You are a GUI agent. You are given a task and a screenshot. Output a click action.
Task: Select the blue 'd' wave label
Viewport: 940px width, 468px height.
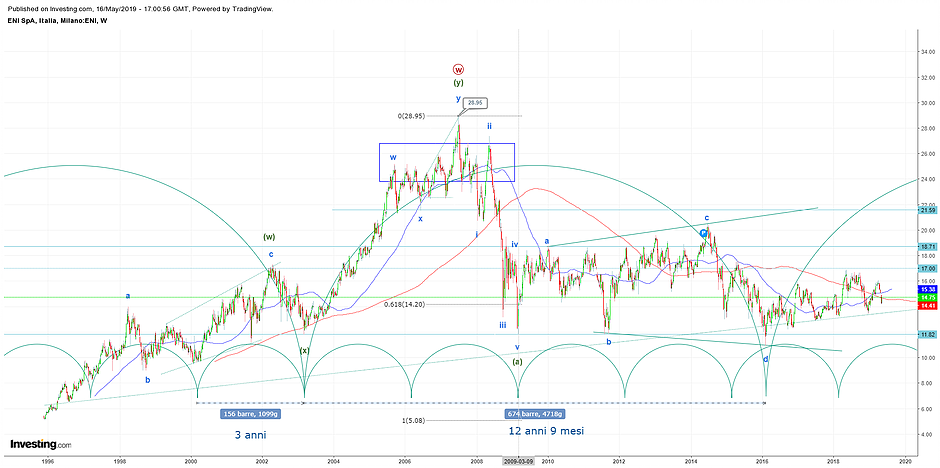[x=765, y=360]
